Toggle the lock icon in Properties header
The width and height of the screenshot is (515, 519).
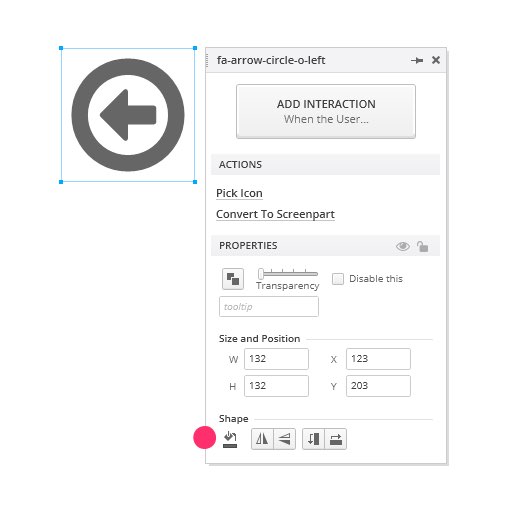(422, 246)
